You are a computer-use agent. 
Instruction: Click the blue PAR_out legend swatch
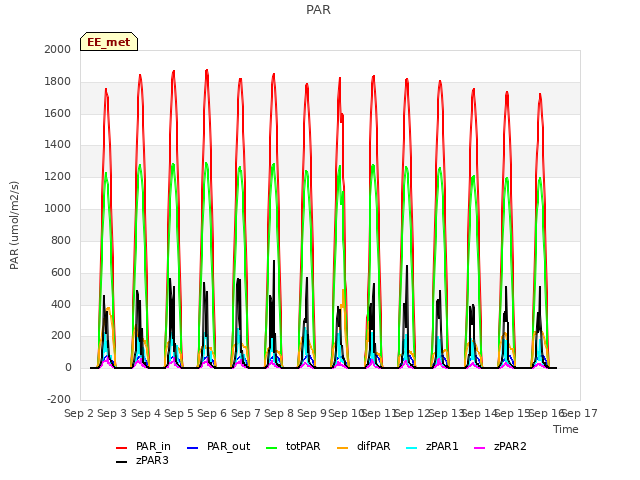[x=192, y=448]
